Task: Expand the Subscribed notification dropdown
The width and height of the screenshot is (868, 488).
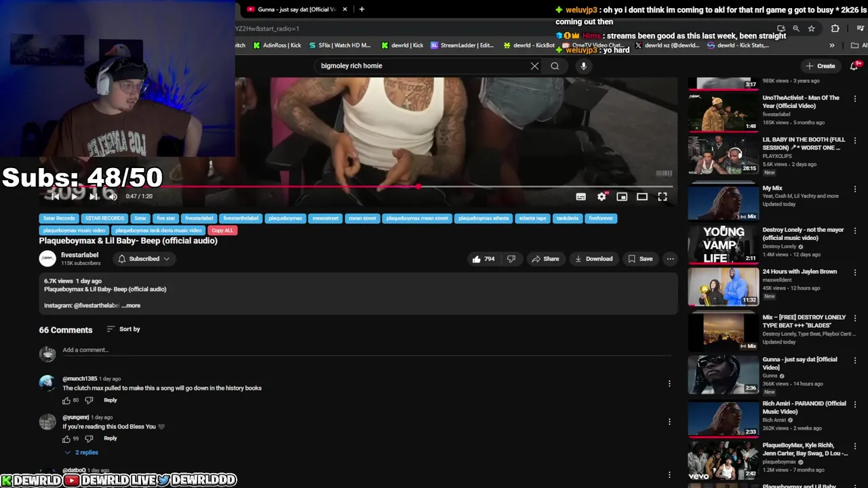Action: (143, 259)
